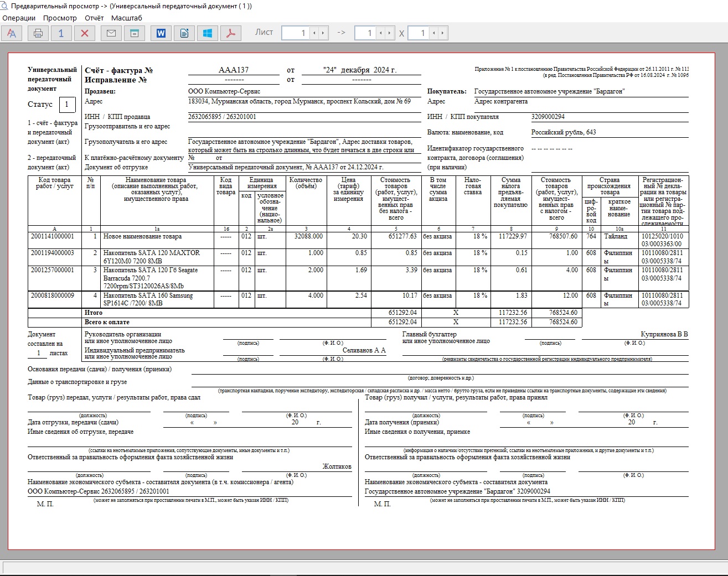
Task: Decrease value in field after the X label
Action: coord(434,33)
